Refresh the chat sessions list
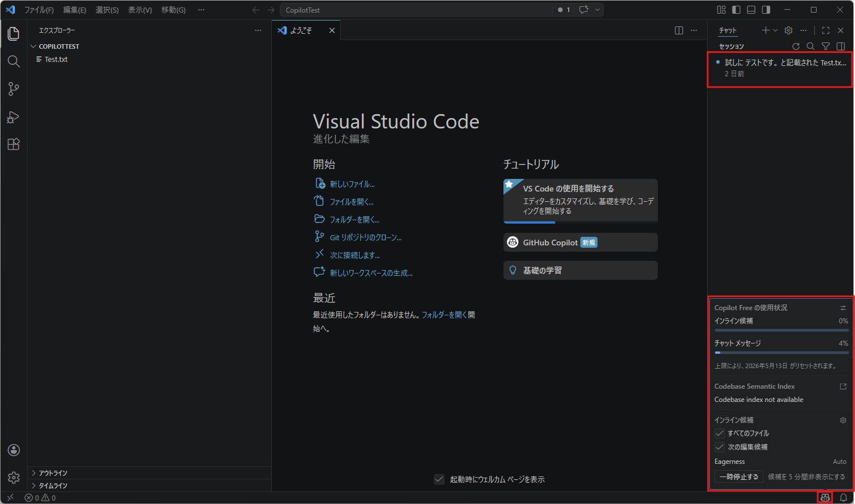Image resolution: width=855 pixels, height=504 pixels. tap(795, 46)
